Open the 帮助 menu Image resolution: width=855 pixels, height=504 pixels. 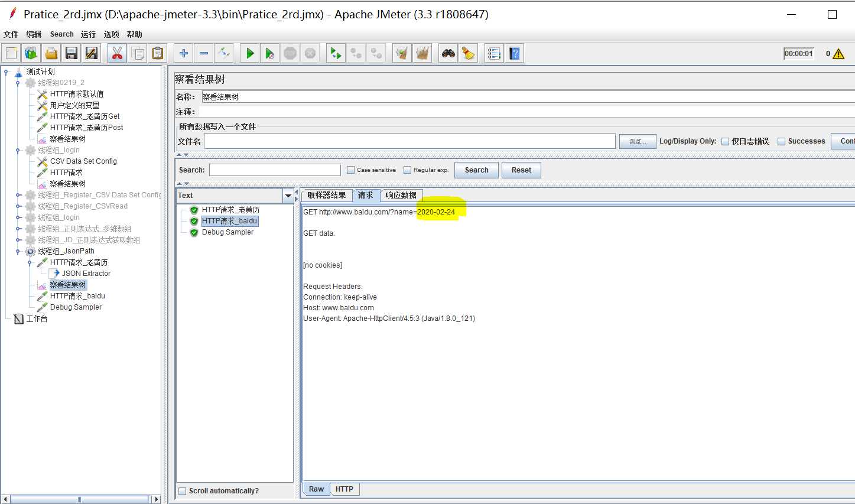134,34
